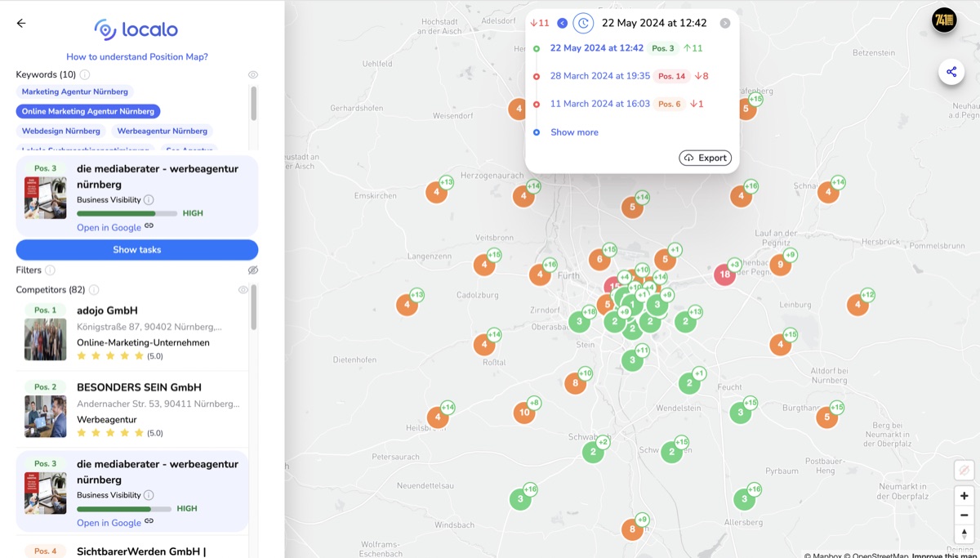
Task: Click the Show tasks button
Action: [x=137, y=250]
